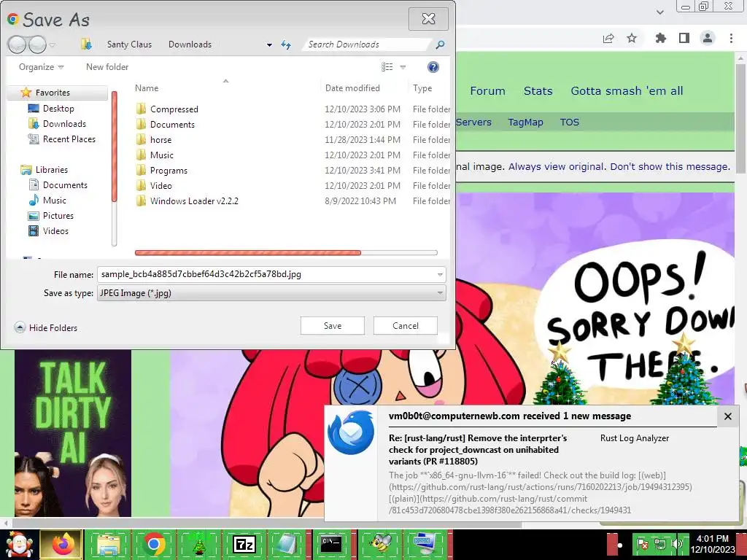Click the Don't show this message link
The height and width of the screenshot is (560, 747).
(x=670, y=167)
